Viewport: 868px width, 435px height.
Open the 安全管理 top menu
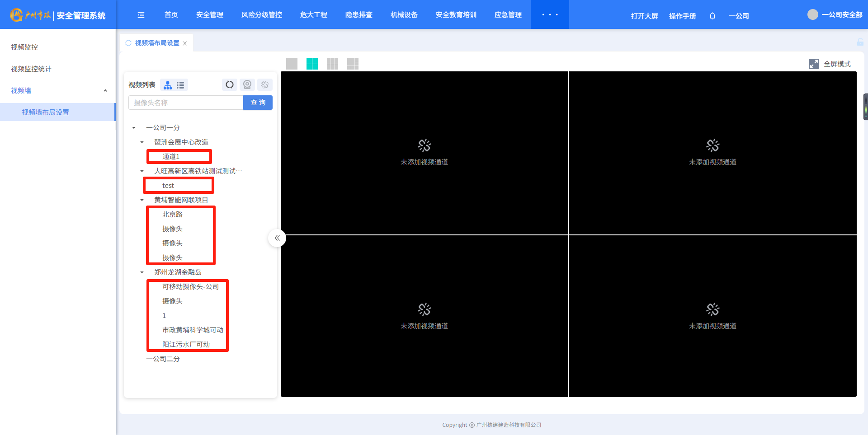click(x=210, y=15)
